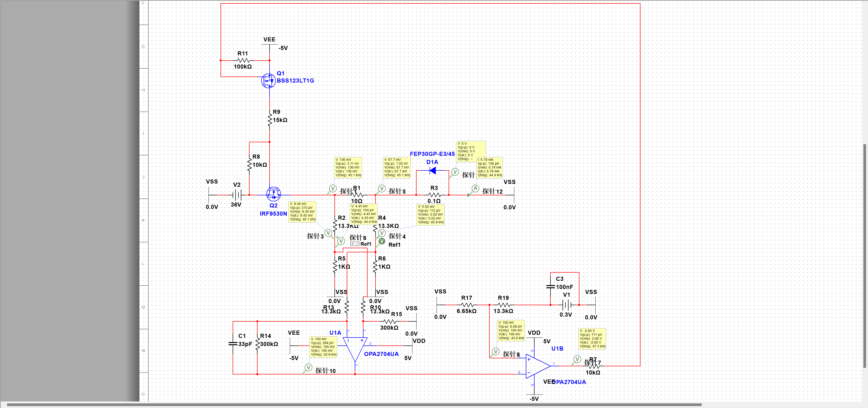Click the 136 mV probe readout box
This screenshot has height=408, width=868.
click(348, 167)
